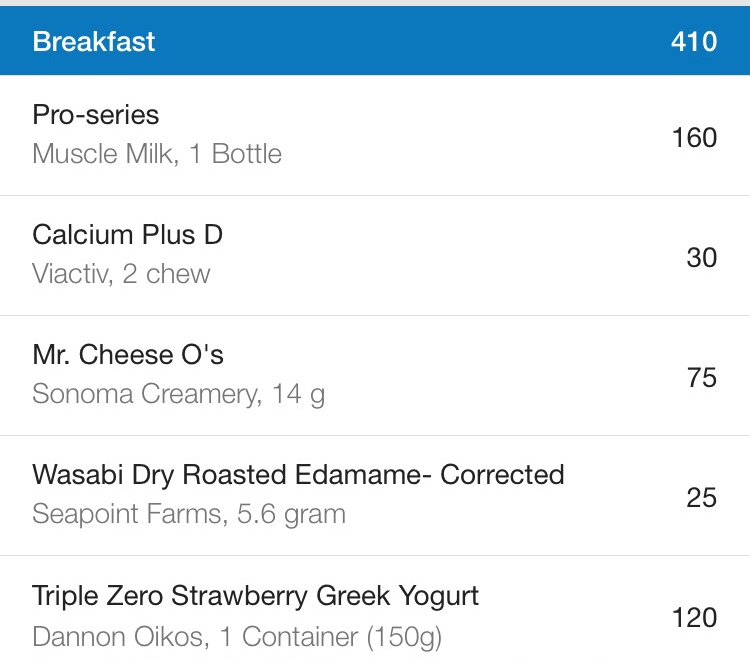Select Dannon Oikos 1 Container serving text

[237, 637]
